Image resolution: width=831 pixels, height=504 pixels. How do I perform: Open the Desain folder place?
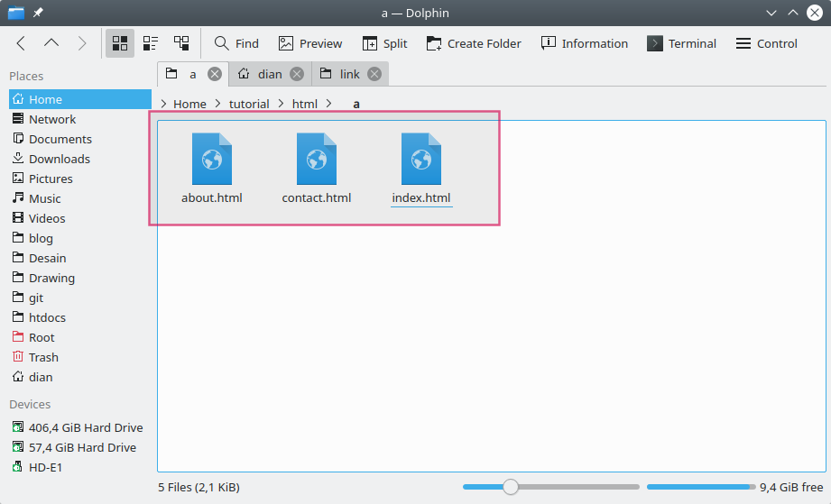[x=80, y=258]
